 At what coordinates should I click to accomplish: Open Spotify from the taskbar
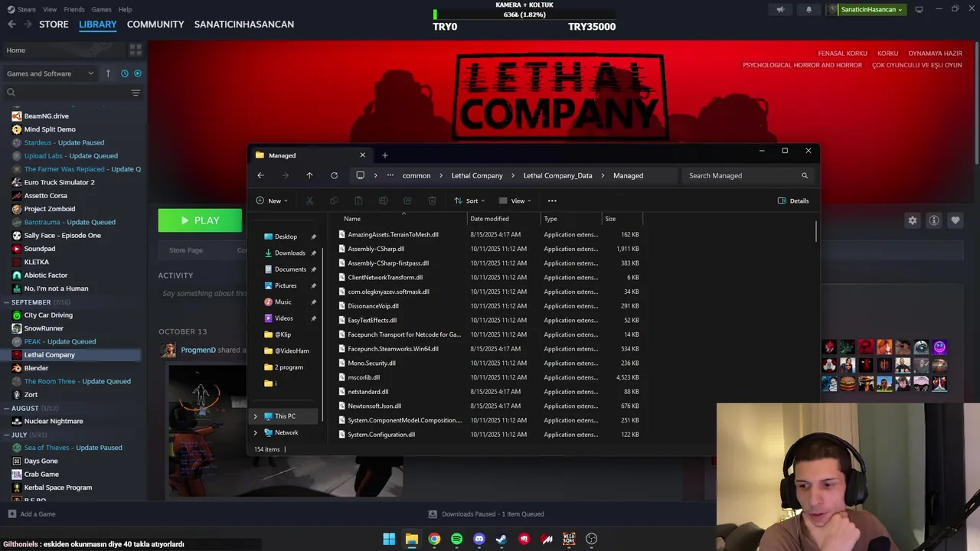(456, 539)
